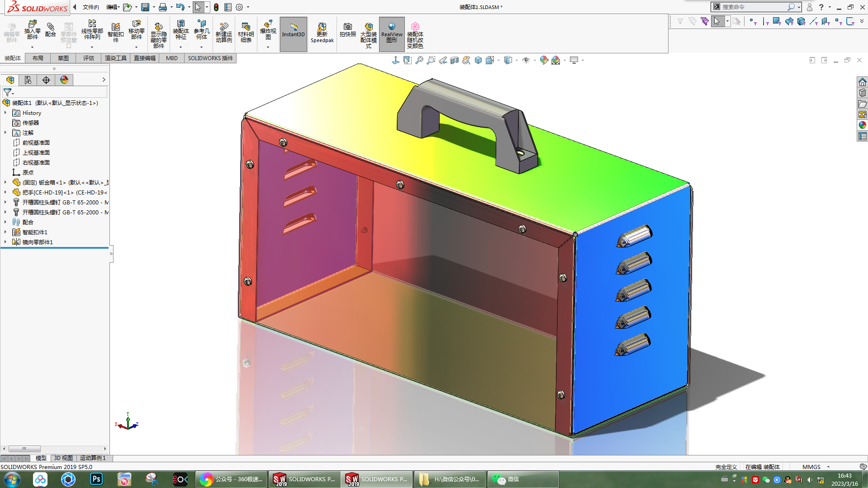Switch to the 渲染工具 tab

116,58
